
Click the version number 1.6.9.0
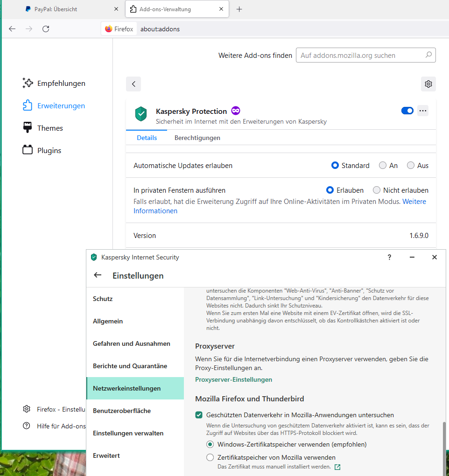tap(419, 236)
